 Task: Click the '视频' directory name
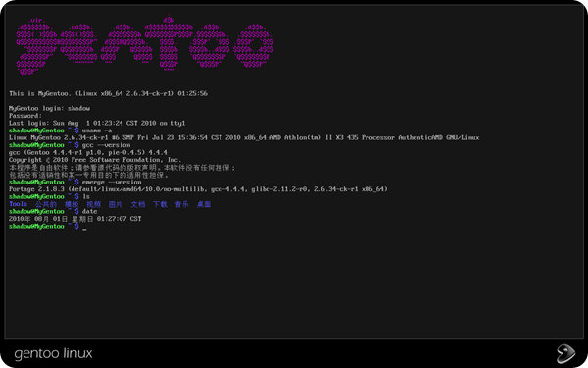(x=93, y=204)
